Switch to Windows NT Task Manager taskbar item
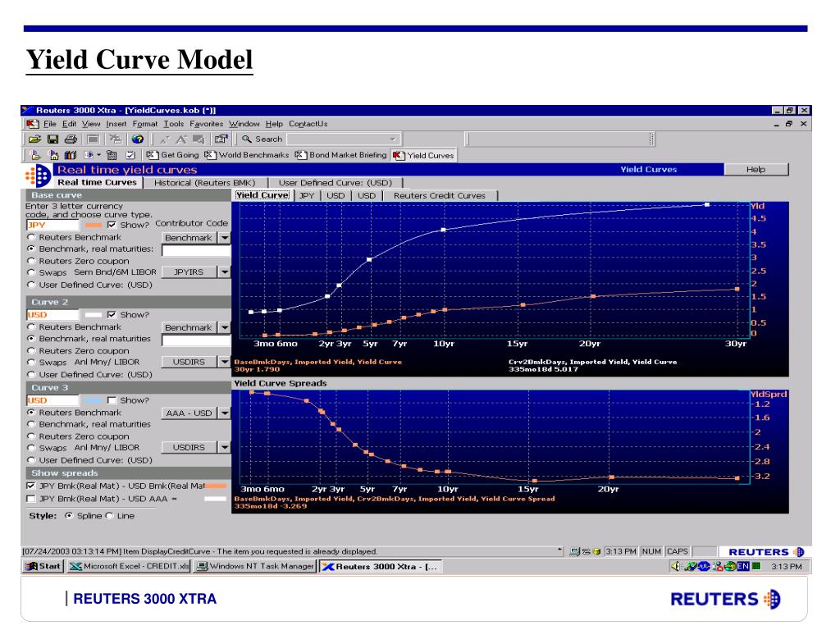This screenshot has width=840, height=630. 254,566
